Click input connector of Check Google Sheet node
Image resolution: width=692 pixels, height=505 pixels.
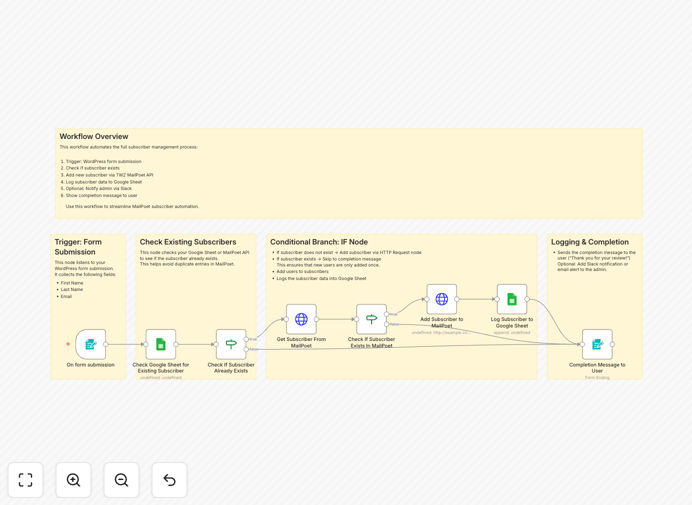click(x=146, y=344)
